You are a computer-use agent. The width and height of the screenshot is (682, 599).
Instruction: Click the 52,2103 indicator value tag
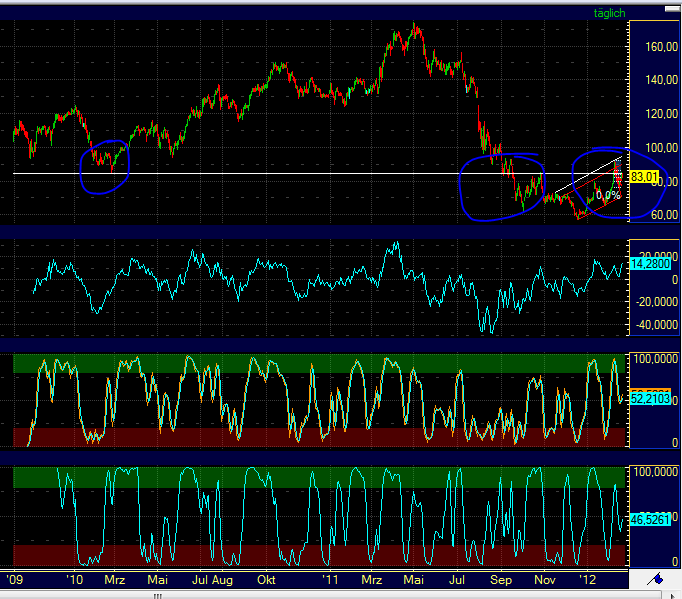[x=650, y=398]
